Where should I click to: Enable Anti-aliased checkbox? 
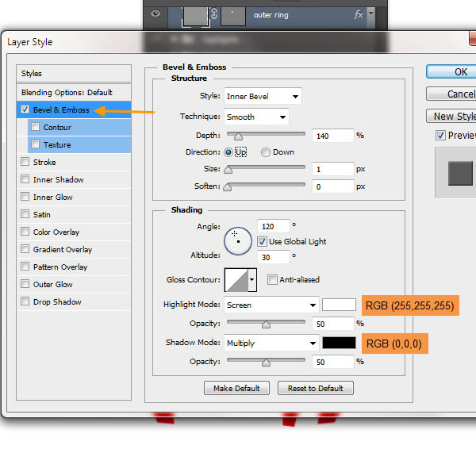272,279
